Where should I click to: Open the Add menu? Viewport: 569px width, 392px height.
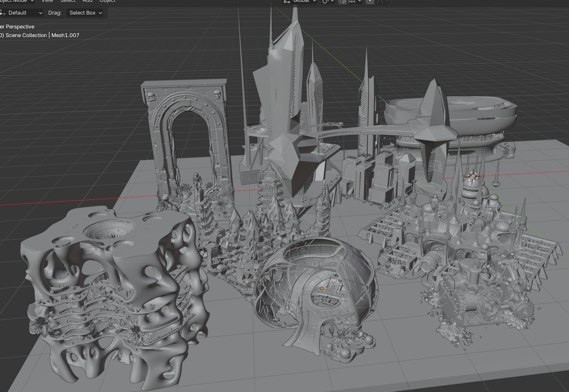pos(87,1)
